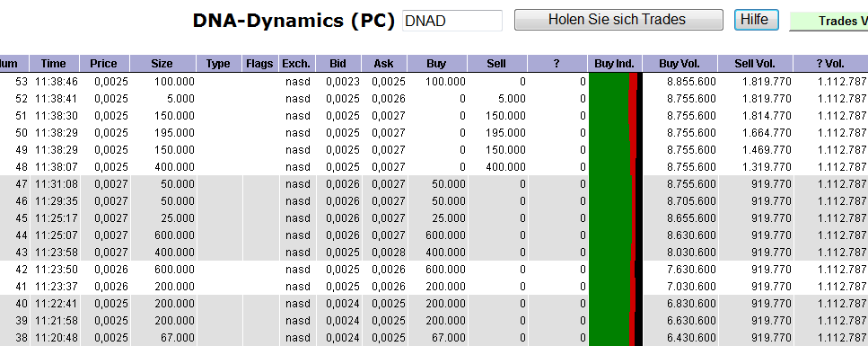Click Sell Vol. value 1.319.770
The width and height of the screenshot is (868, 346).
[767, 167]
